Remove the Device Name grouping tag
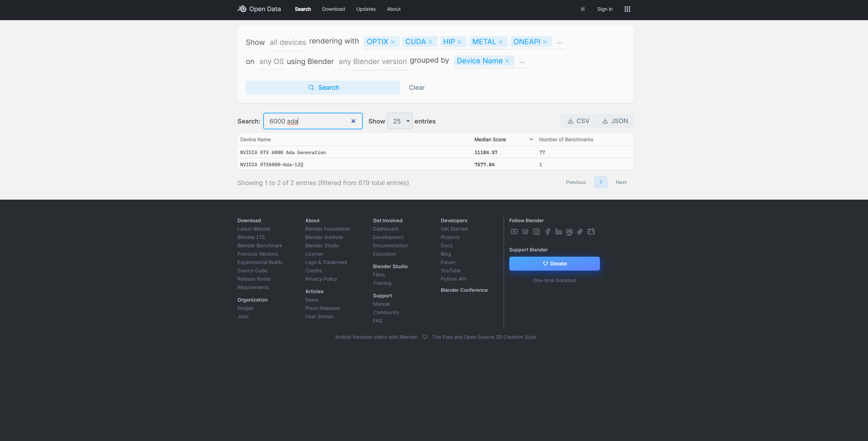 (507, 61)
